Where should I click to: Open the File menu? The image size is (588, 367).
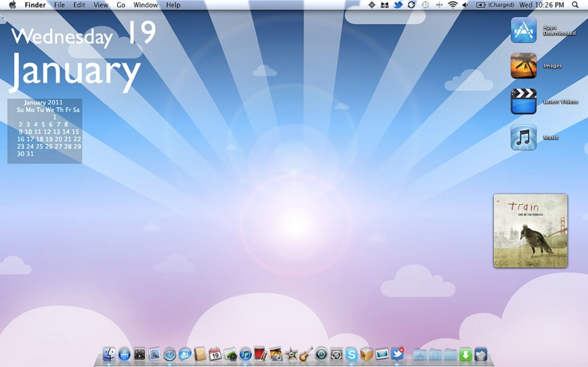59,5
